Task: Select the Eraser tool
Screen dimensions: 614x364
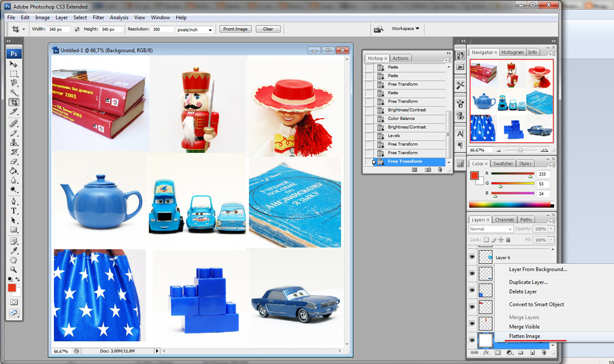Action: tap(14, 161)
